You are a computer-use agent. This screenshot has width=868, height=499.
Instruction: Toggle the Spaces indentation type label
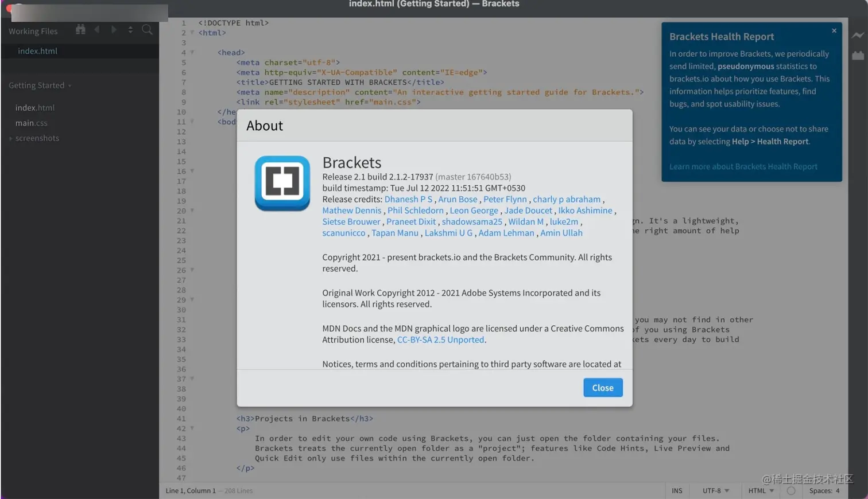click(820, 490)
